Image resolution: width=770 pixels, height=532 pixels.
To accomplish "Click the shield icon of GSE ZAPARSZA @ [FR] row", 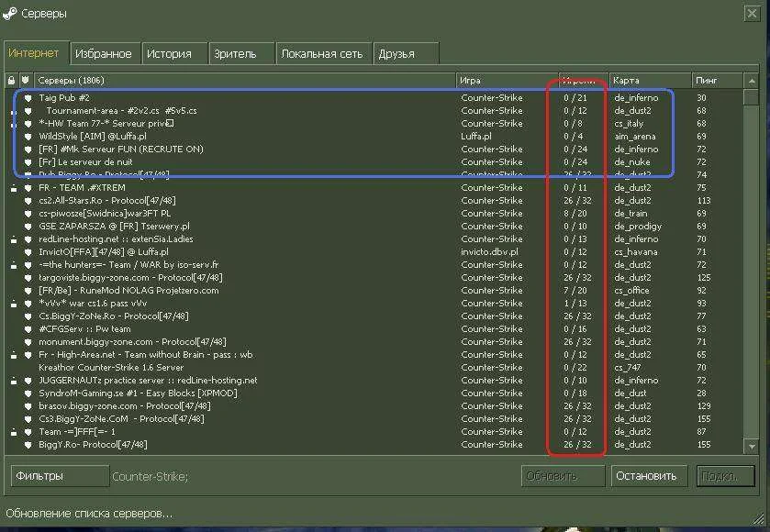I will [28, 227].
